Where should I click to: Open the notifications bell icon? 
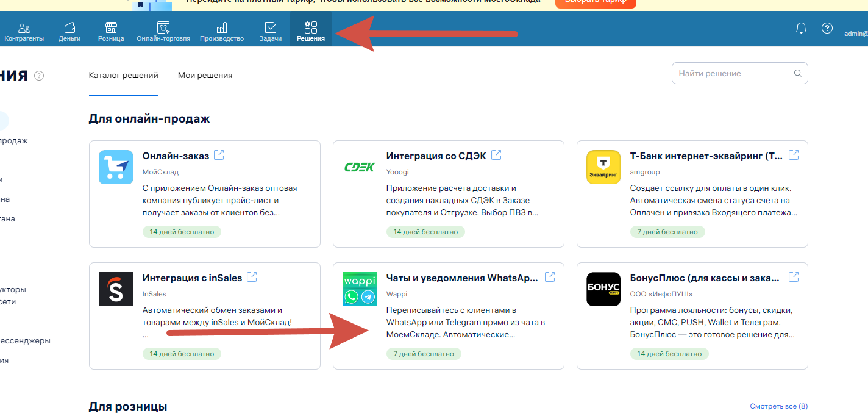pyautogui.click(x=801, y=28)
